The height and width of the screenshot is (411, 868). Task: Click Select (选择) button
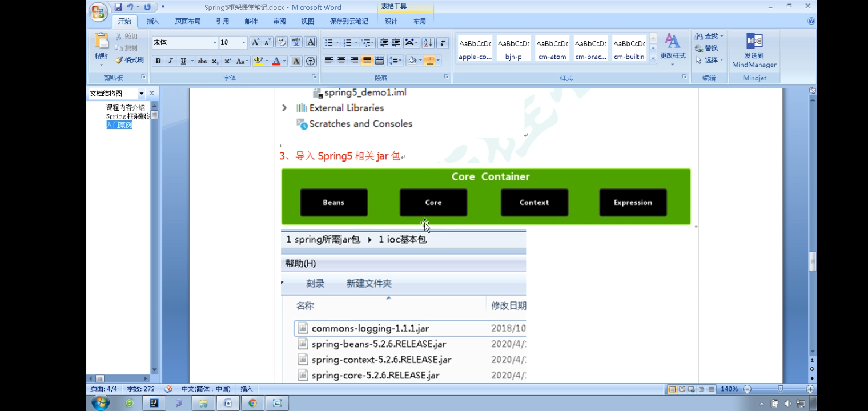click(x=709, y=60)
